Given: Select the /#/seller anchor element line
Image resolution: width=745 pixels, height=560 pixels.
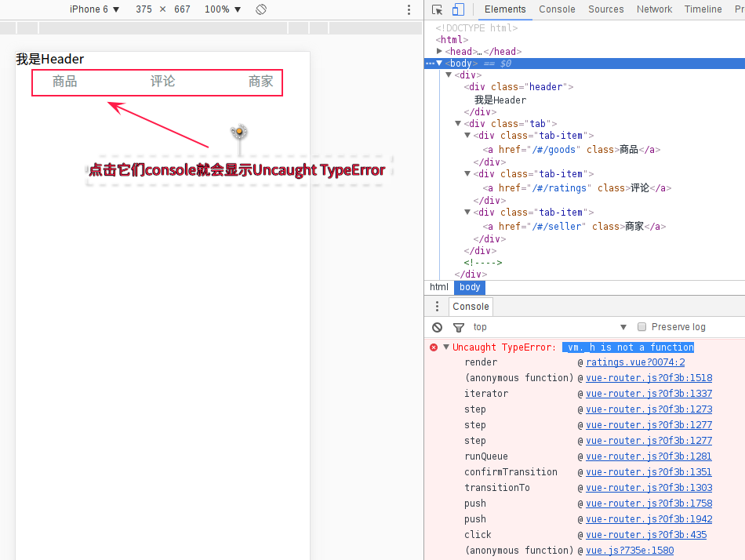Looking at the screenshot, I should 574,227.
